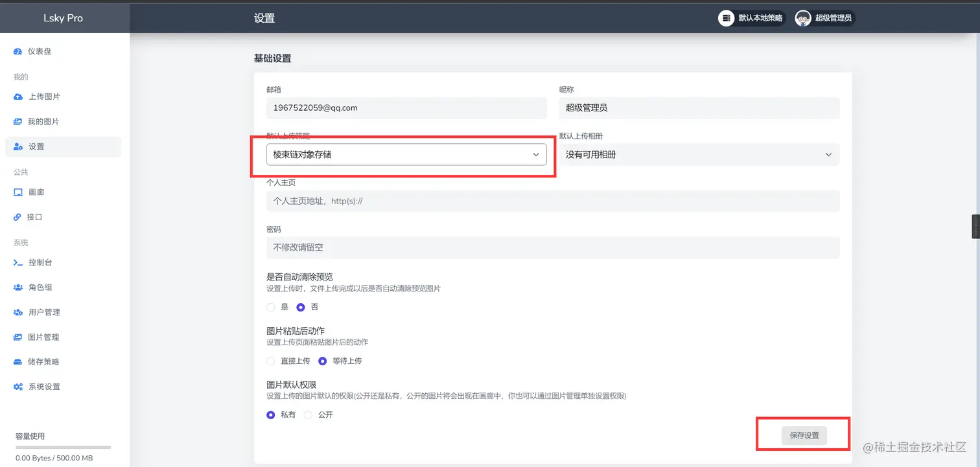The width and height of the screenshot is (980, 467).
Task: Open 我的图片 in the sidebar
Action: pyautogui.click(x=64, y=122)
